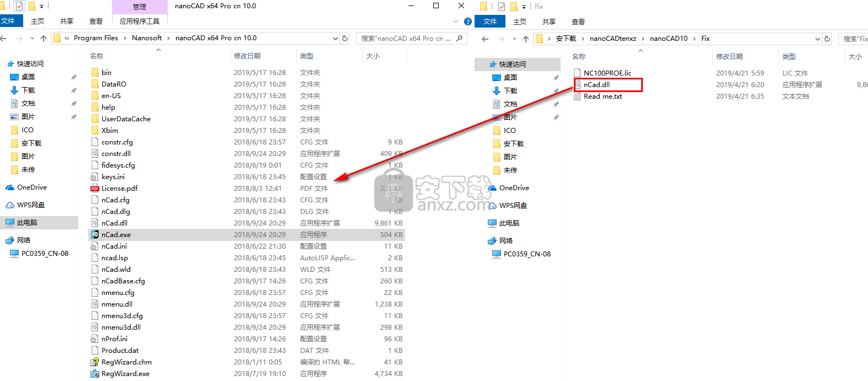868x381 pixels.
Task: Select the keys.ini settings file icon
Action: (x=95, y=177)
